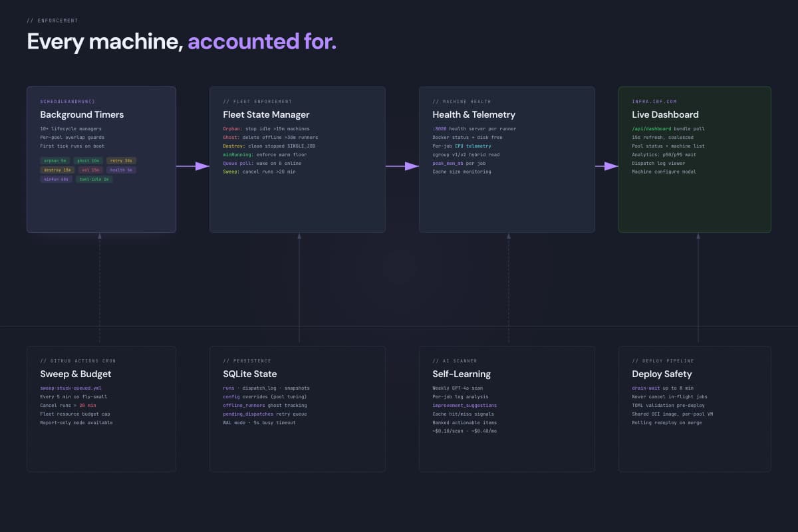Click the 'INFRA.IBF.COM' label
The height and width of the screenshot is (532, 798).
pos(654,101)
